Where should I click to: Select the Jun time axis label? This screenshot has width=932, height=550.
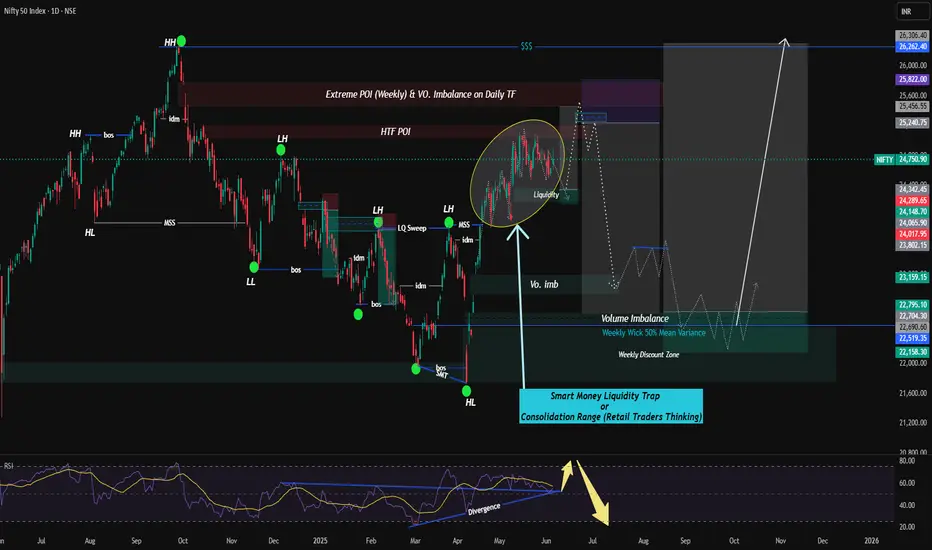point(546,540)
